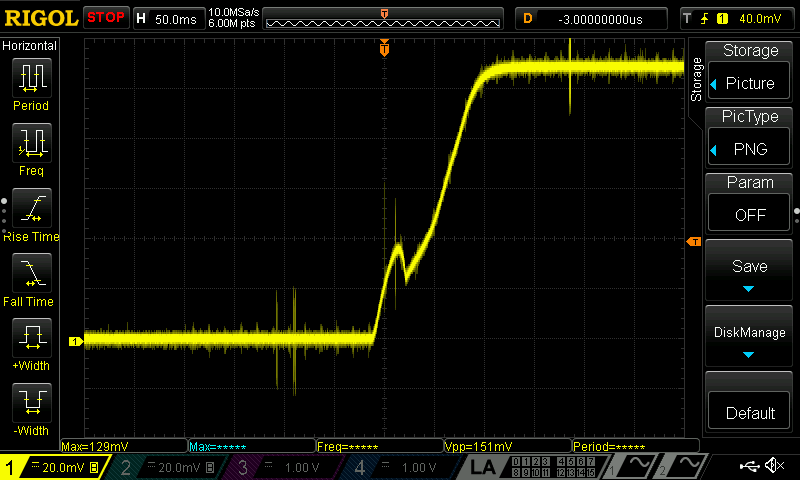
Task: Expand the Save submenu
Action: coord(750,273)
